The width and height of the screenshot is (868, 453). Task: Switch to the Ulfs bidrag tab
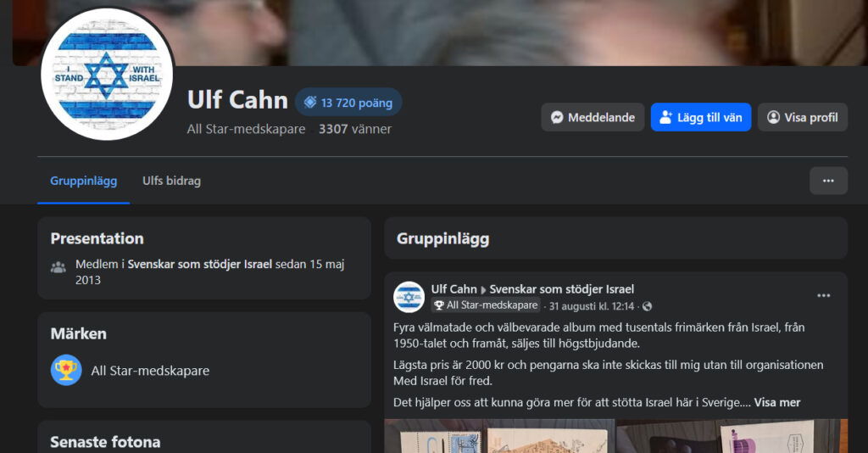[171, 181]
